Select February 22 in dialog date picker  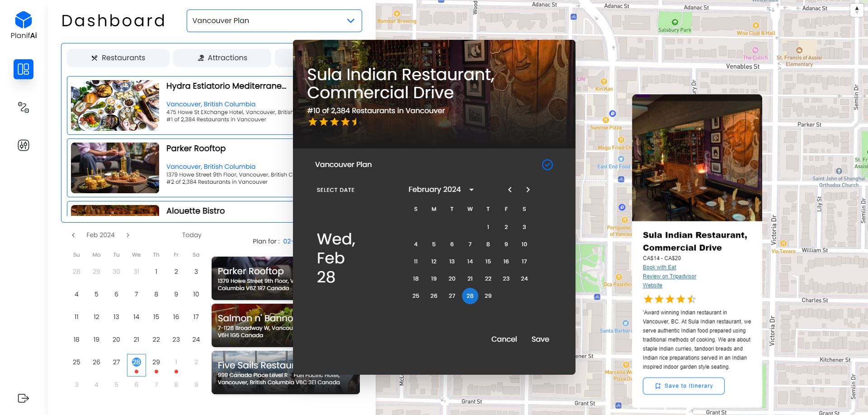[x=488, y=279]
